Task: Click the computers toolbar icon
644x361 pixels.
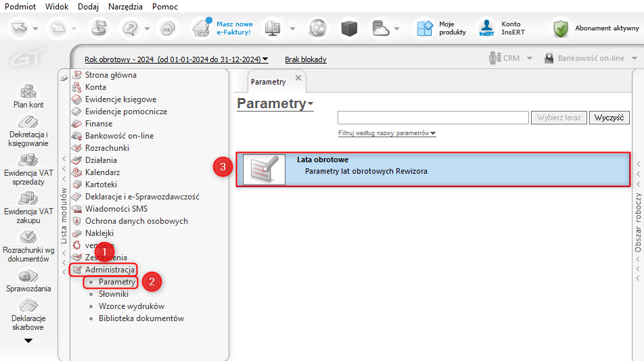Action: click(x=273, y=28)
